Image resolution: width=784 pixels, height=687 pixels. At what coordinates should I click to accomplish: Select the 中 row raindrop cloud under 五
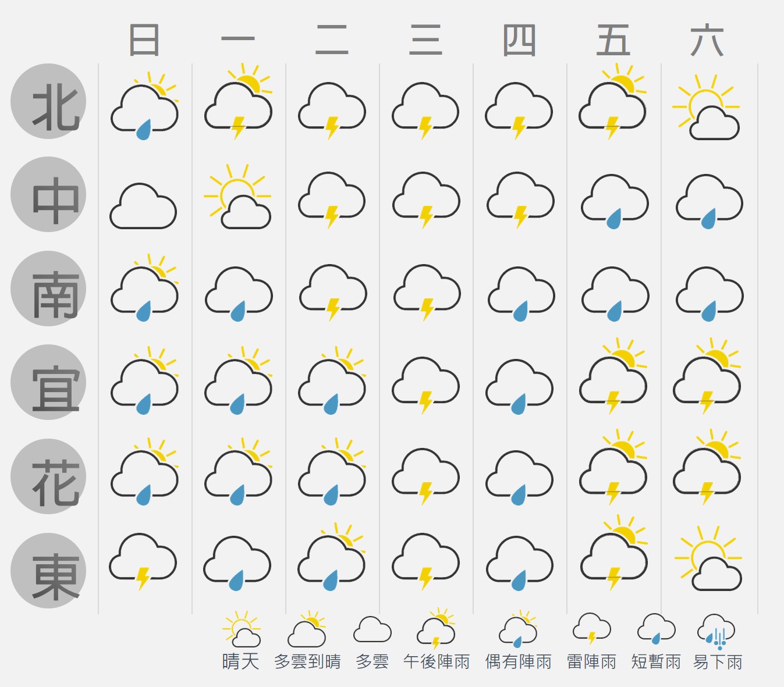click(x=615, y=201)
